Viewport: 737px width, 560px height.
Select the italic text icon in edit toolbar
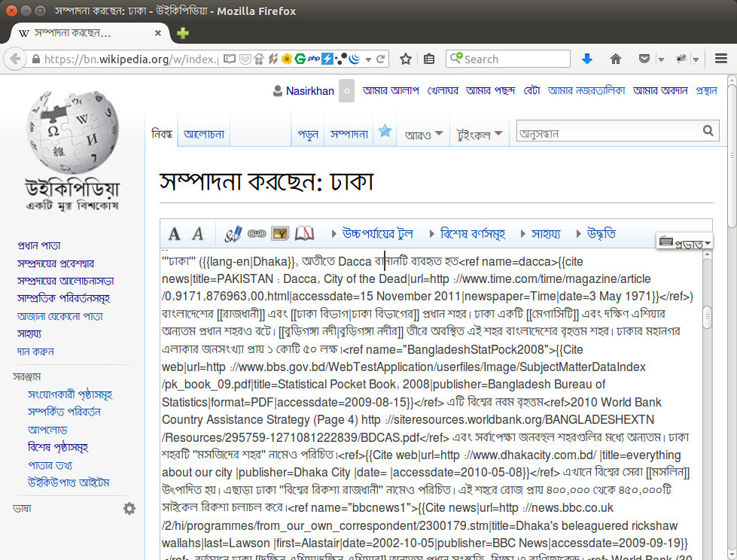pos(196,234)
